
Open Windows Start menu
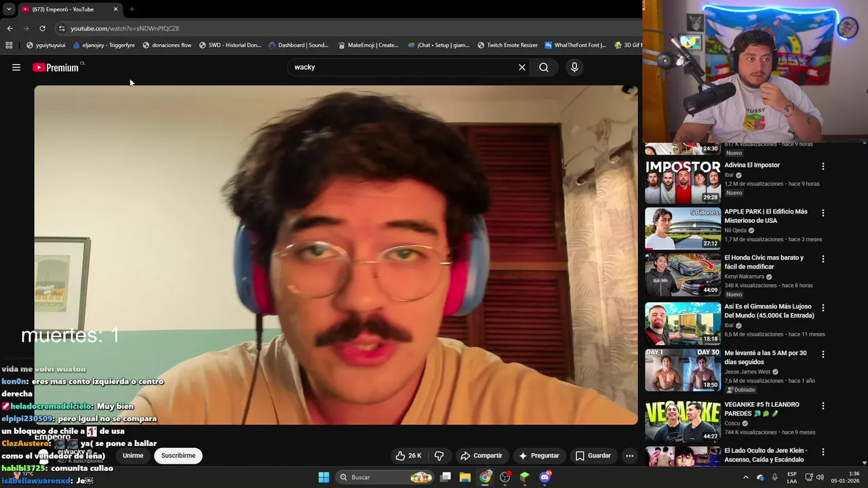tap(323, 477)
